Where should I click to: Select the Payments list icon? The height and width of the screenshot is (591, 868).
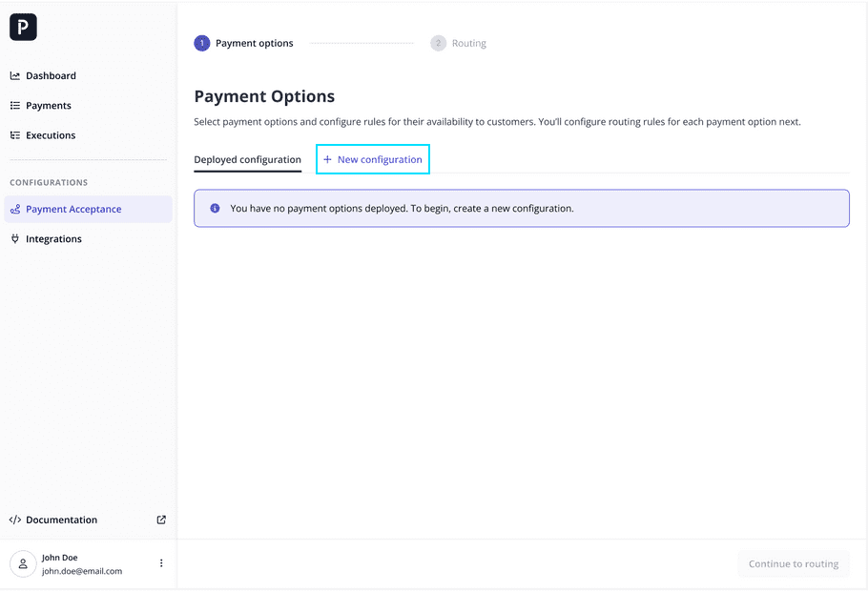15,106
